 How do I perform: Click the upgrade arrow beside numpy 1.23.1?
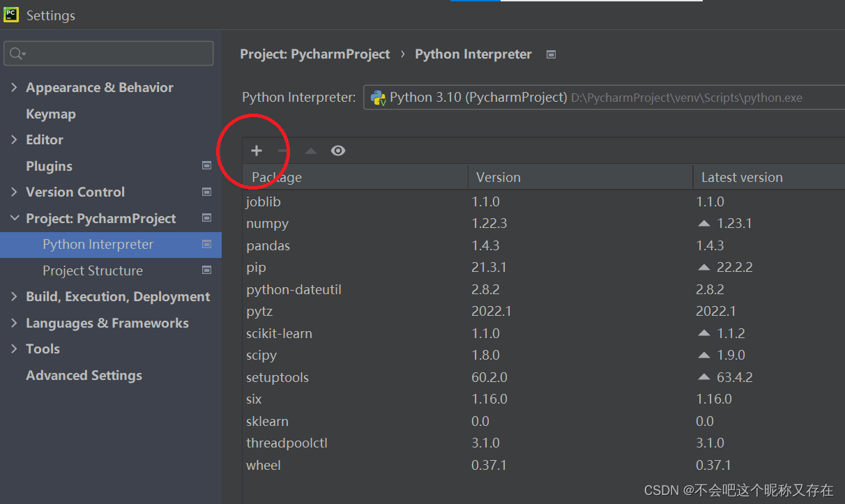click(703, 224)
